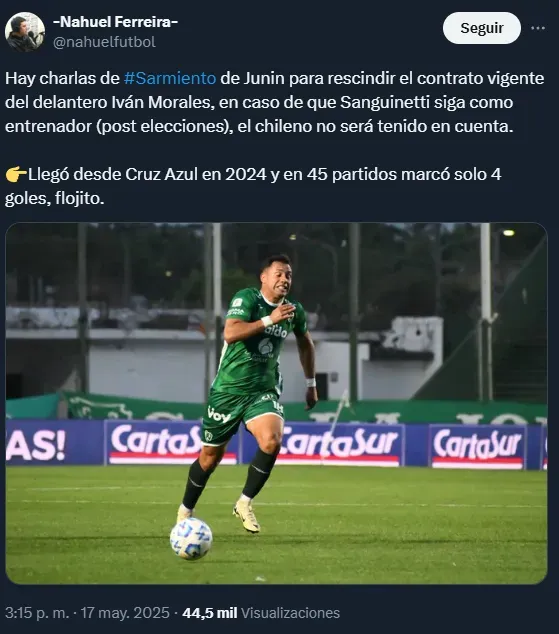Click the right CartaSur banner in photo

tap(477, 446)
